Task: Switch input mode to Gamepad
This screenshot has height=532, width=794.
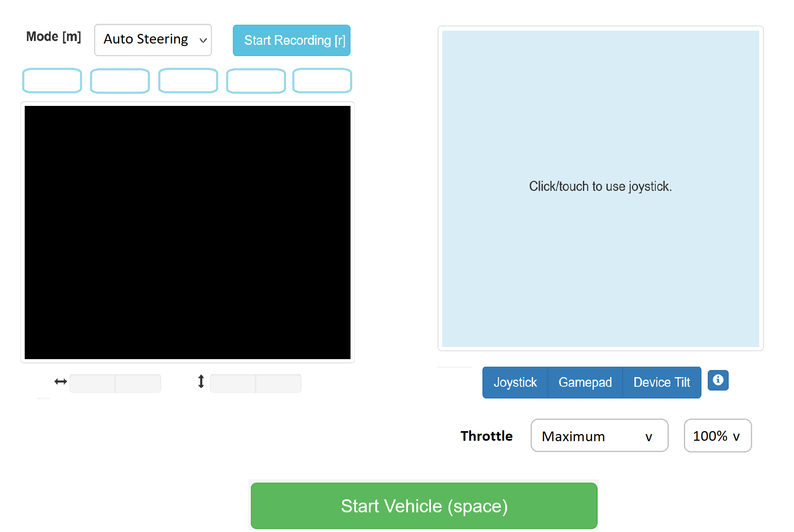Action: point(585,382)
